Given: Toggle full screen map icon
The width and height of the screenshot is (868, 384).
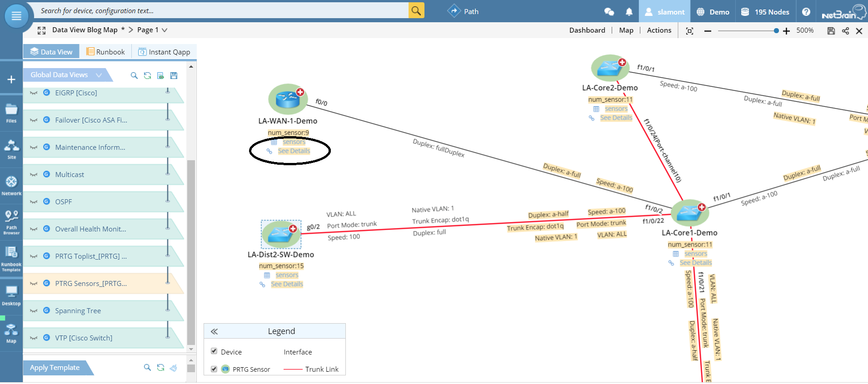Looking at the screenshot, I should (42, 30).
